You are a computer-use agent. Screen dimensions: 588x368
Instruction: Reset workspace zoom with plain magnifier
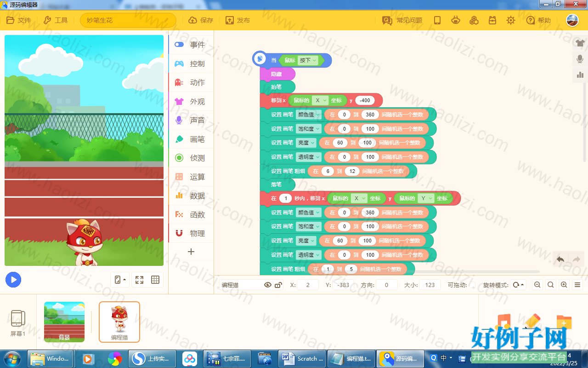(x=550, y=285)
